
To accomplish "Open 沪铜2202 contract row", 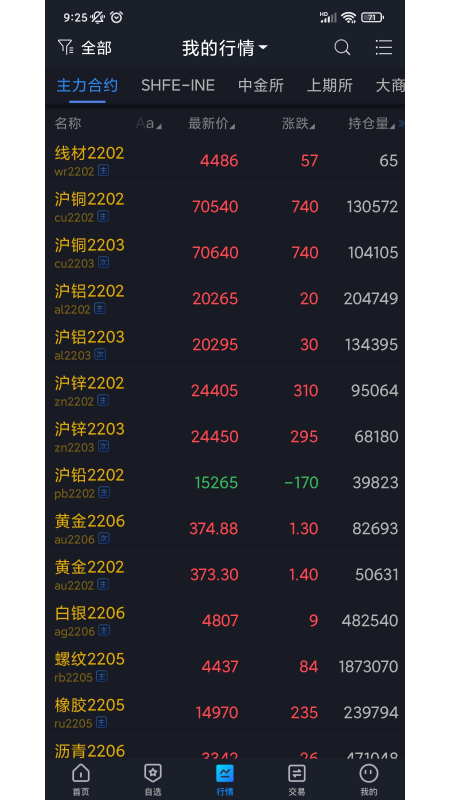I will 225,207.
